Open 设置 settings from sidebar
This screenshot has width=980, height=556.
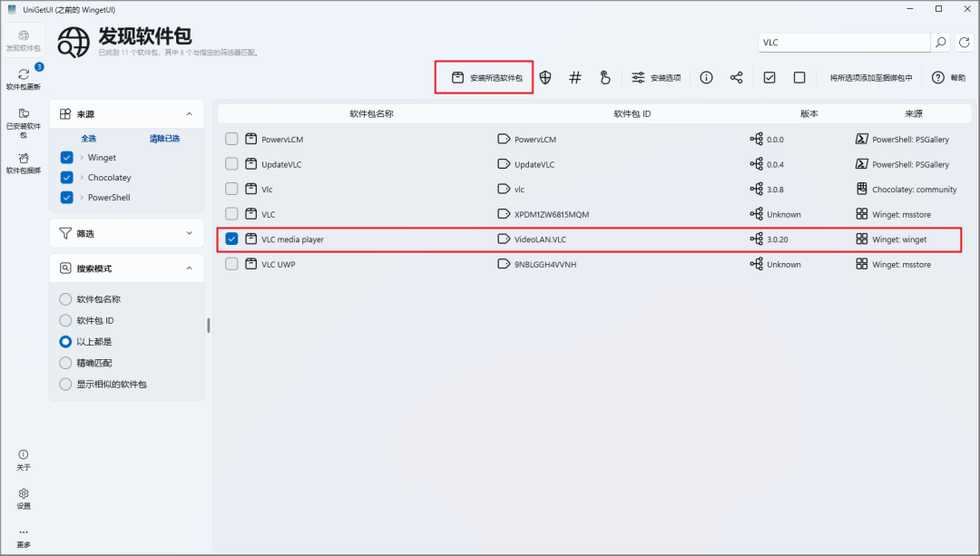coord(24,499)
